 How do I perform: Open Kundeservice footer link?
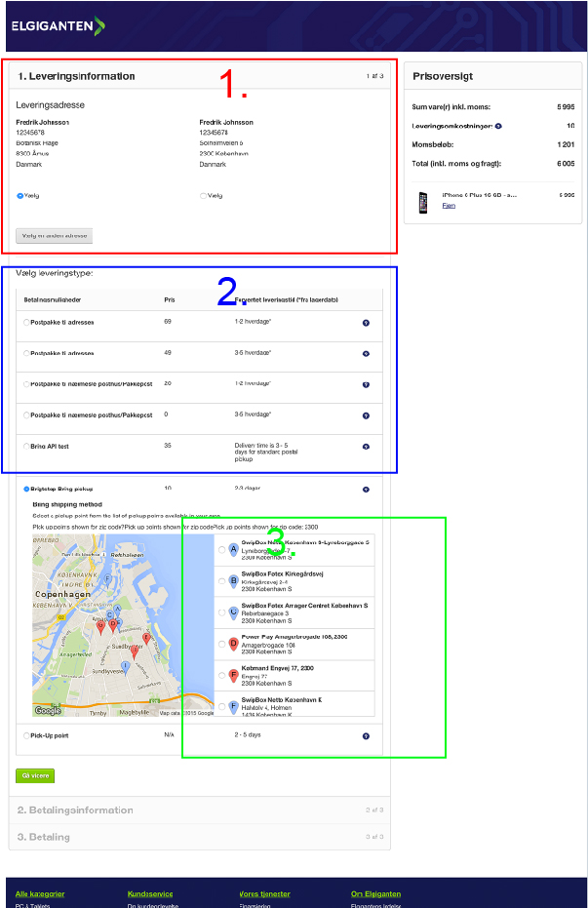coord(150,894)
